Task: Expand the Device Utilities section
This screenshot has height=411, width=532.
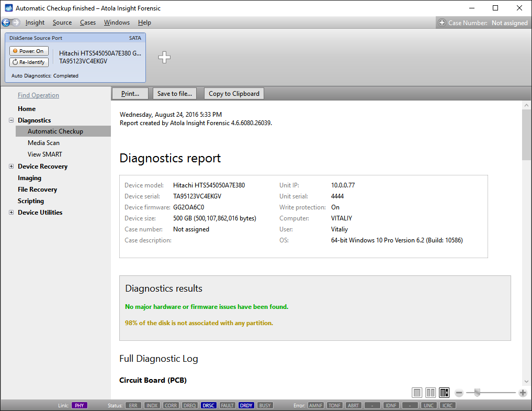Action: pyautogui.click(x=12, y=213)
